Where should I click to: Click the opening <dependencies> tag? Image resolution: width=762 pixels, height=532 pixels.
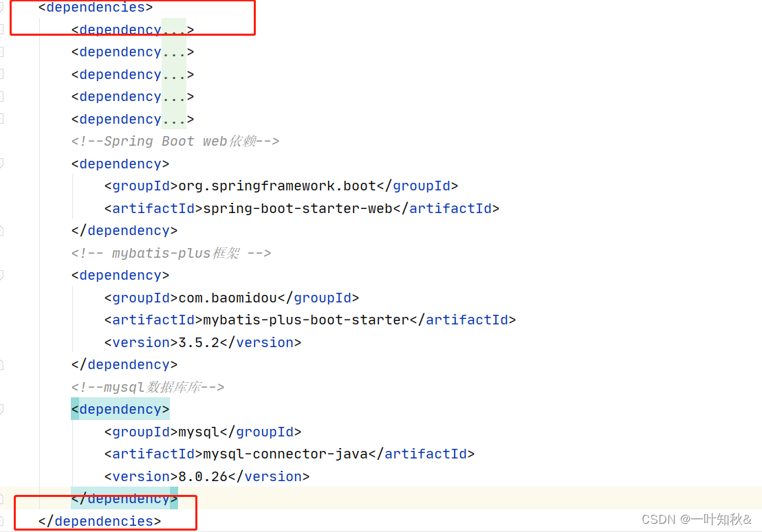click(95, 8)
